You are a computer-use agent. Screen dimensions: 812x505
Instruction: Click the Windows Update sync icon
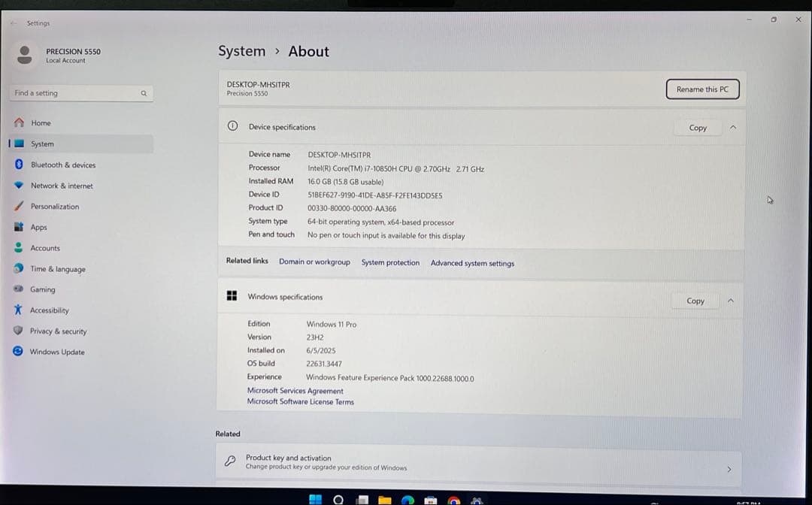click(x=17, y=351)
